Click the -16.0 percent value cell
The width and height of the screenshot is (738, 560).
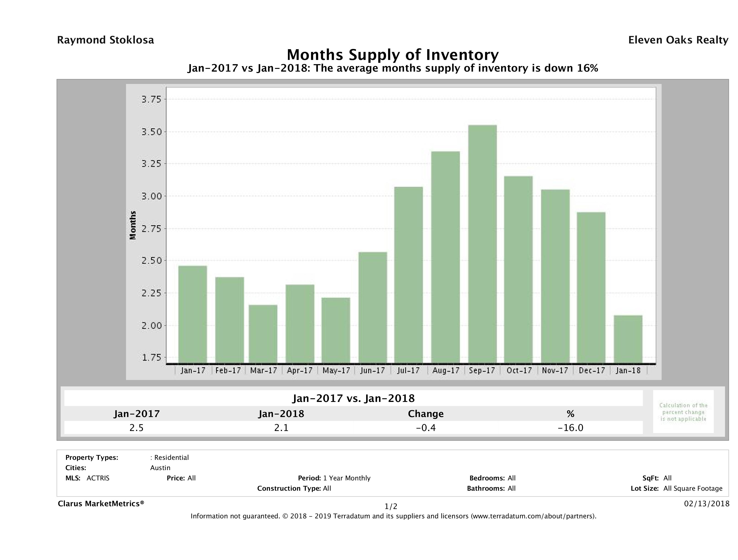click(x=570, y=428)
